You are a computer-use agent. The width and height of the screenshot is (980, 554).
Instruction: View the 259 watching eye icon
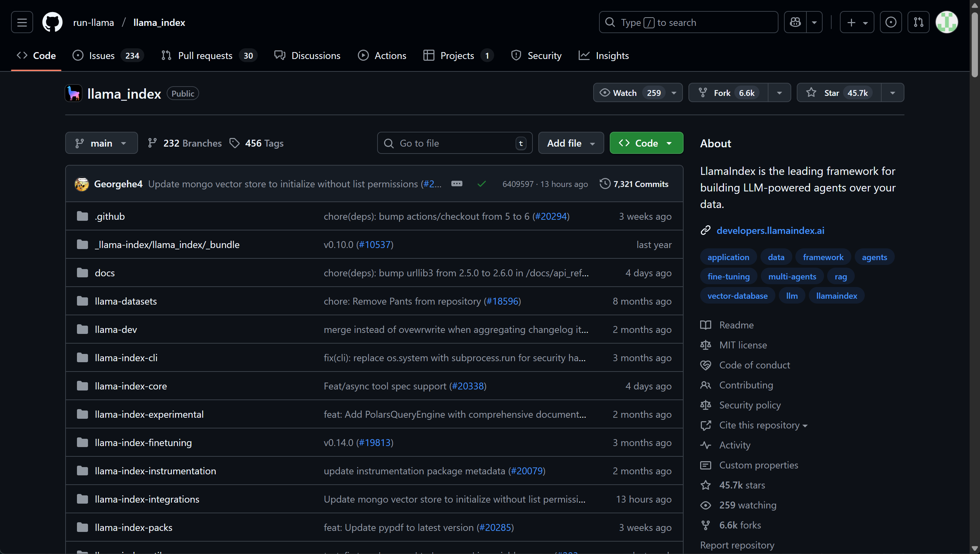click(x=705, y=505)
